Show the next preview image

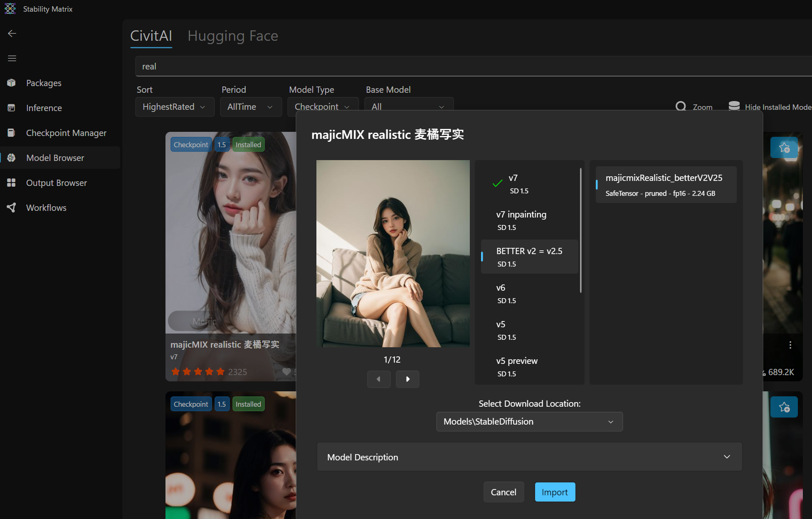pos(407,379)
